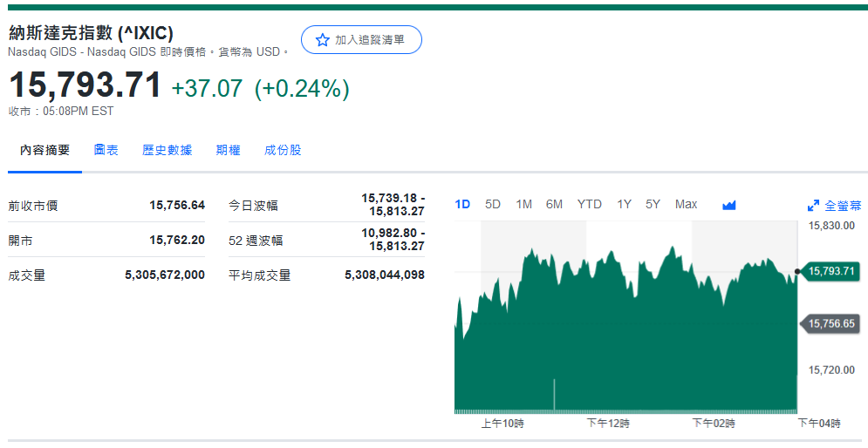
Task: Select the 1D chart range
Action: [462, 204]
